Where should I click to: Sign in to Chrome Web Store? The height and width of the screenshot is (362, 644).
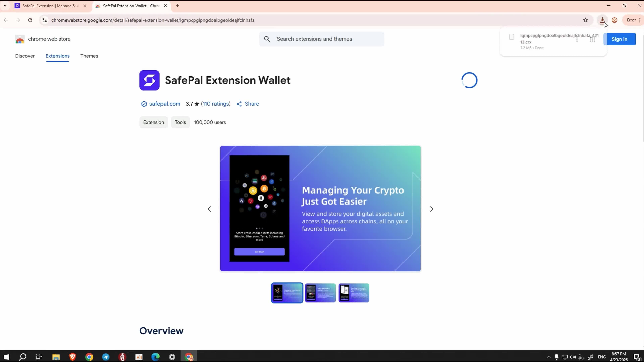[619, 39]
